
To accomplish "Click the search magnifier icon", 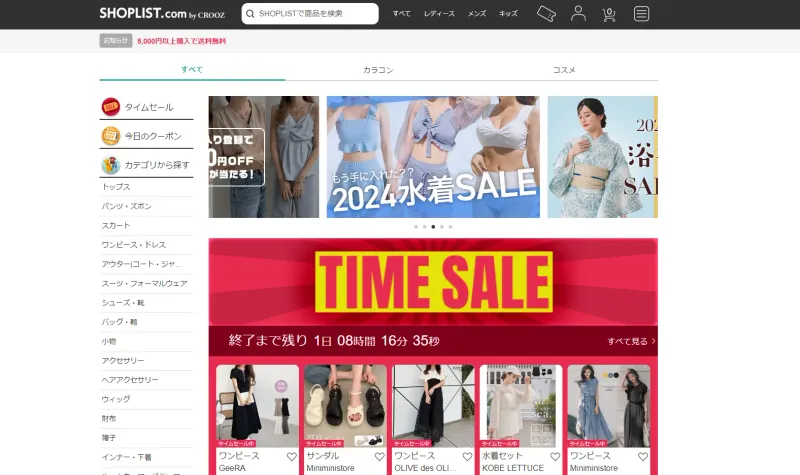I will (x=250, y=14).
